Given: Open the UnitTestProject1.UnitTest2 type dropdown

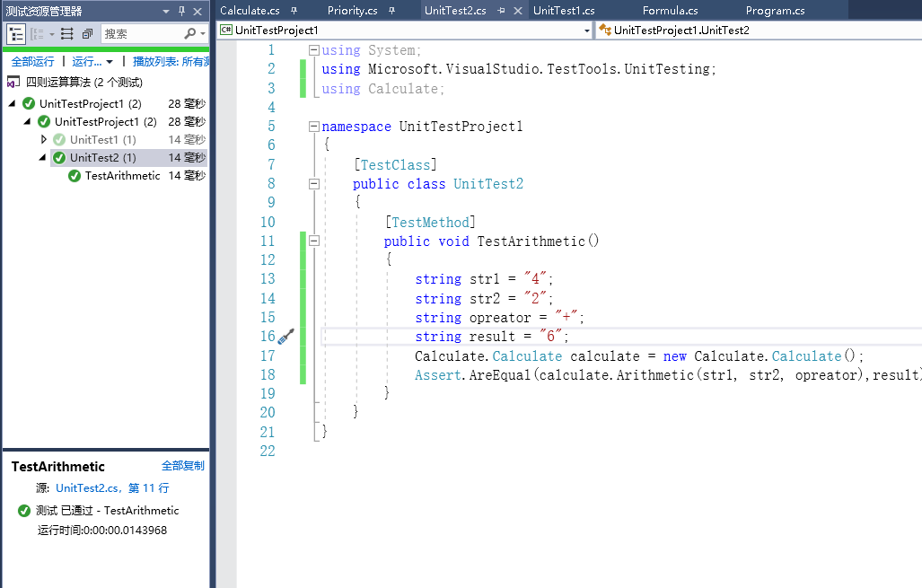Looking at the screenshot, I should 759,31.
